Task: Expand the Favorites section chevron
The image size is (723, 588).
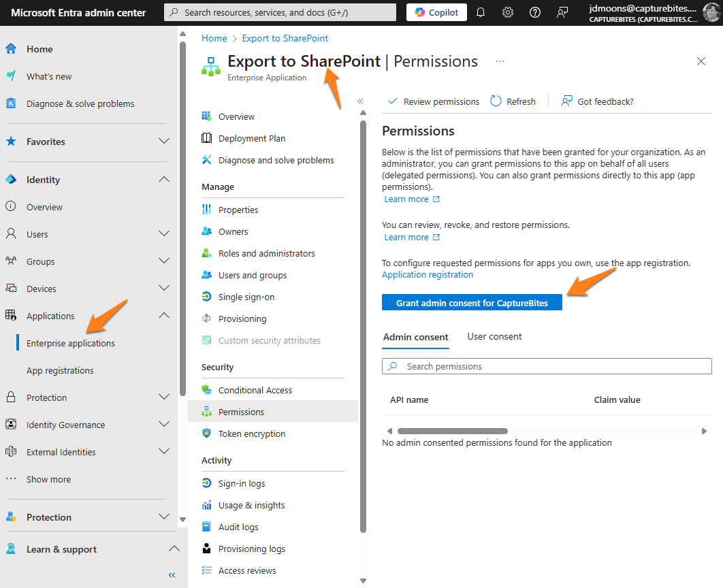Action: click(164, 141)
